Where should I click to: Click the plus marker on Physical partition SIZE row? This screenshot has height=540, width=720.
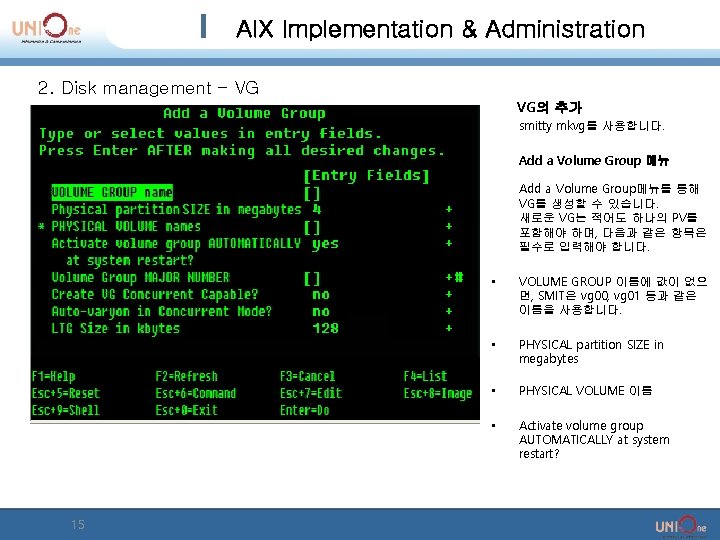click(x=449, y=209)
